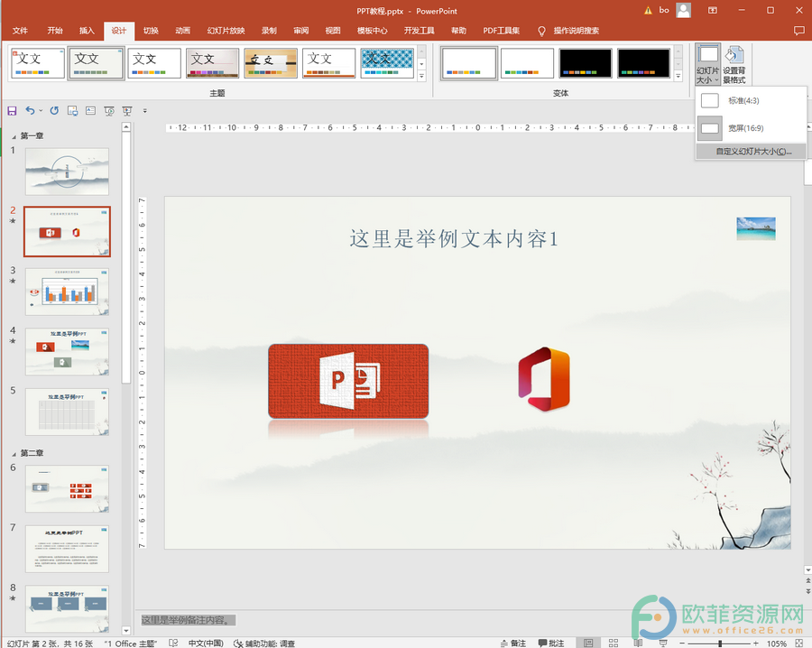Click the text box quick access icon
812x648 pixels.
tap(90, 110)
